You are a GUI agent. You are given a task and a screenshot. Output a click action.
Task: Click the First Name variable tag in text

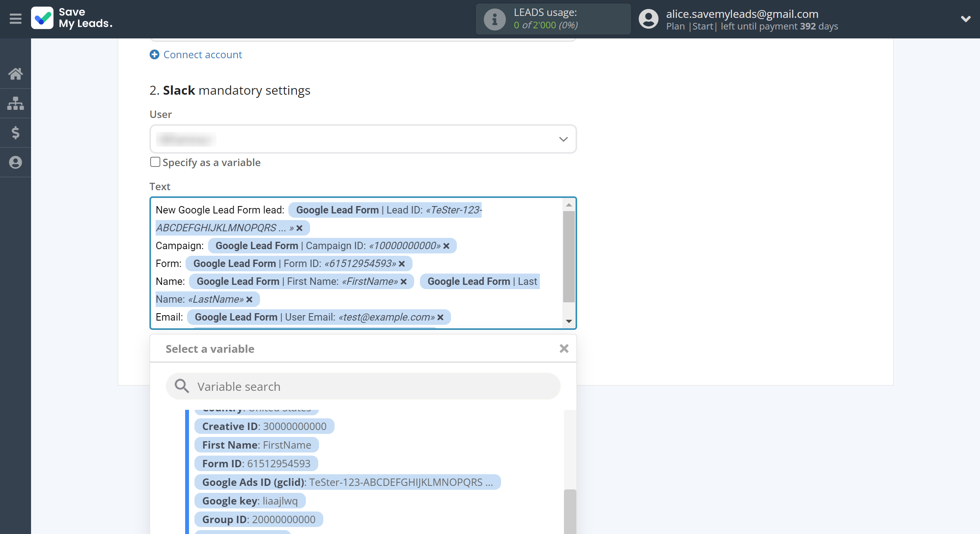point(301,282)
